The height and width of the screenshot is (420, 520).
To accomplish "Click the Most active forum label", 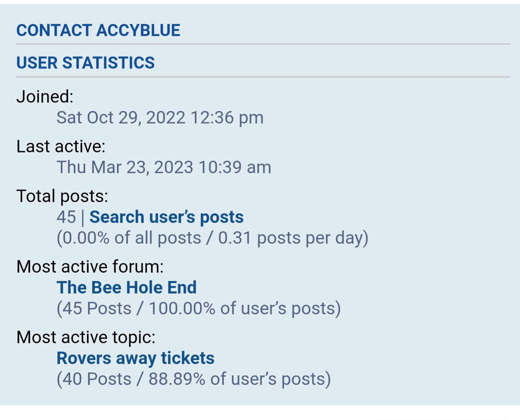I will [90, 267].
